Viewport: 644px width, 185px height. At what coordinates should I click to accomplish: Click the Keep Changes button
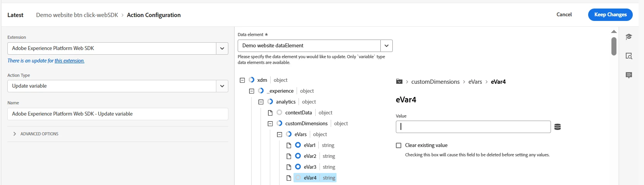click(610, 15)
